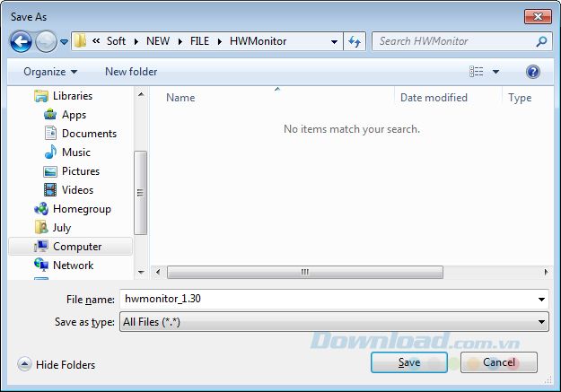
Task: Select Soft in the address path
Action: (116, 41)
